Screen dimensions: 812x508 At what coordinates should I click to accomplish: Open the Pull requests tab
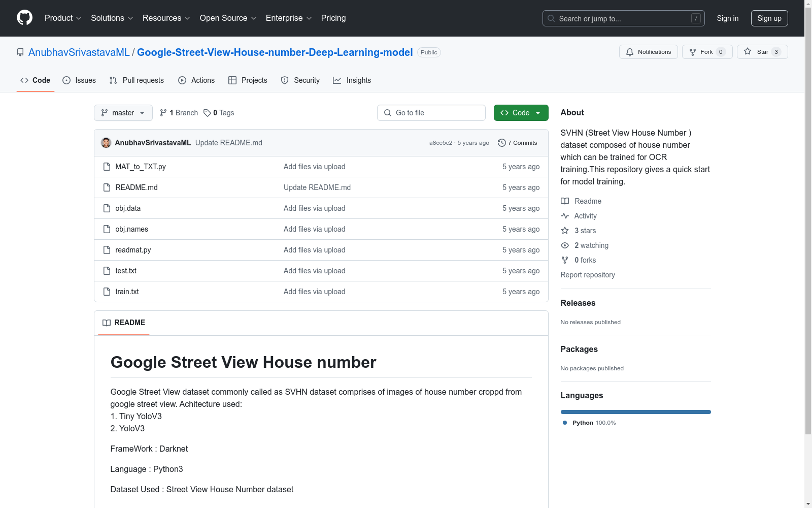tap(137, 80)
